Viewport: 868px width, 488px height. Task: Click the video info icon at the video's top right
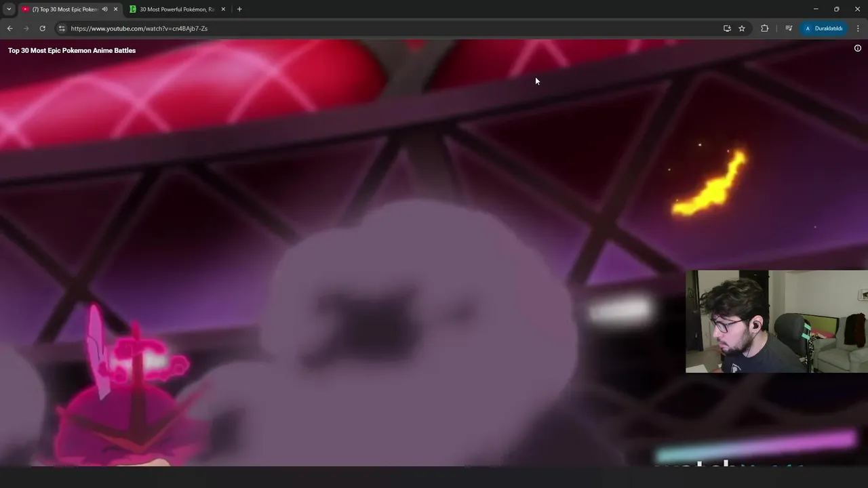click(857, 48)
